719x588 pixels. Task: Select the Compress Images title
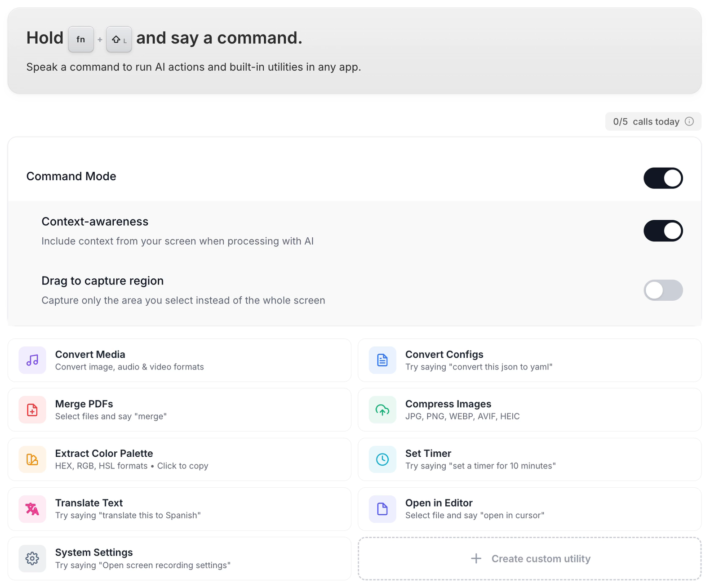[448, 404]
